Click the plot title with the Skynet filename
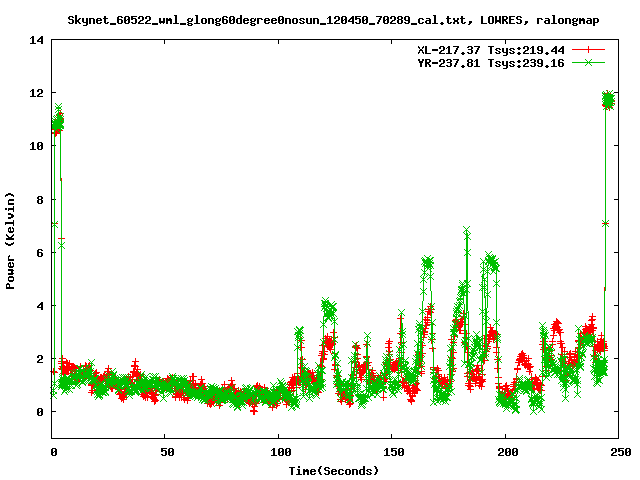640x480 pixels. click(333, 20)
